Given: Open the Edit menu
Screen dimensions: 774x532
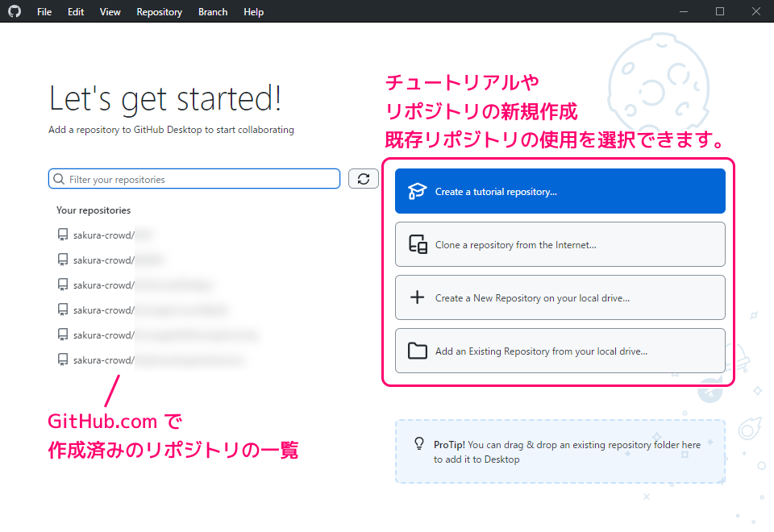Looking at the screenshot, I should coord(76,12).
